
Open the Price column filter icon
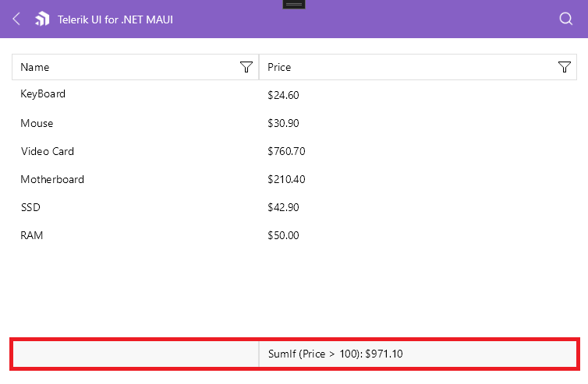[565, 68]
